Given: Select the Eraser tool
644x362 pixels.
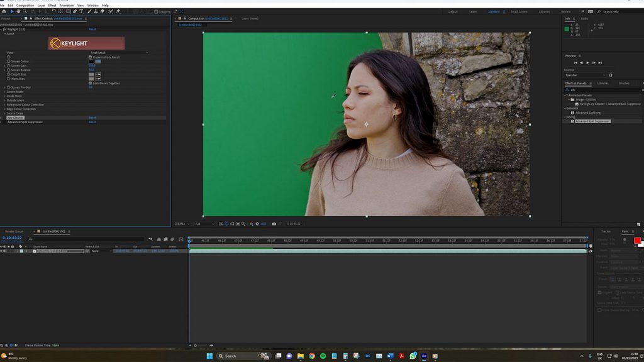Looking at the screenshot, I should pos(103,11).
